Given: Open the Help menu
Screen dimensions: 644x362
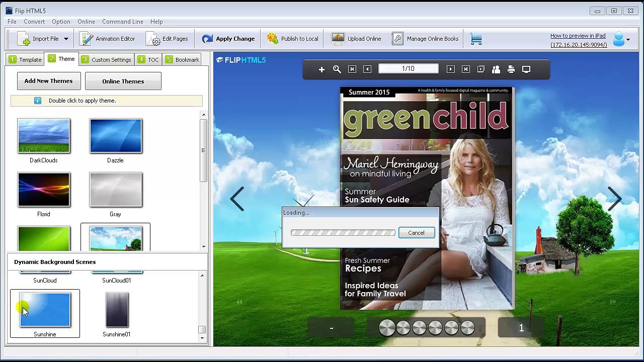Looking at the screenshot, I should pos(156,22).
